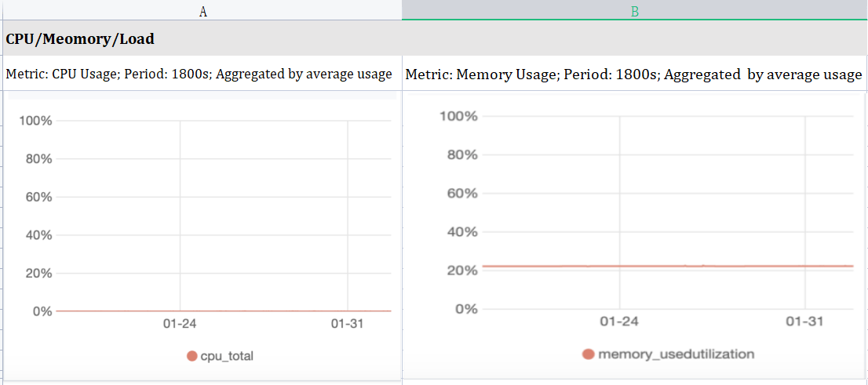Click the 01-31 date label on CPU chart
The width and height of the screenshot is (868, 385).
348,324
